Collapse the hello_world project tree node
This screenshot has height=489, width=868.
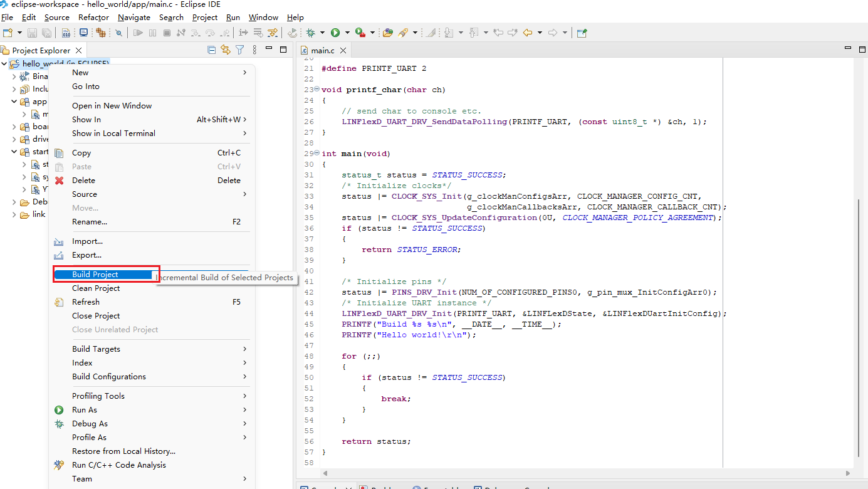[x=4, y=63]
